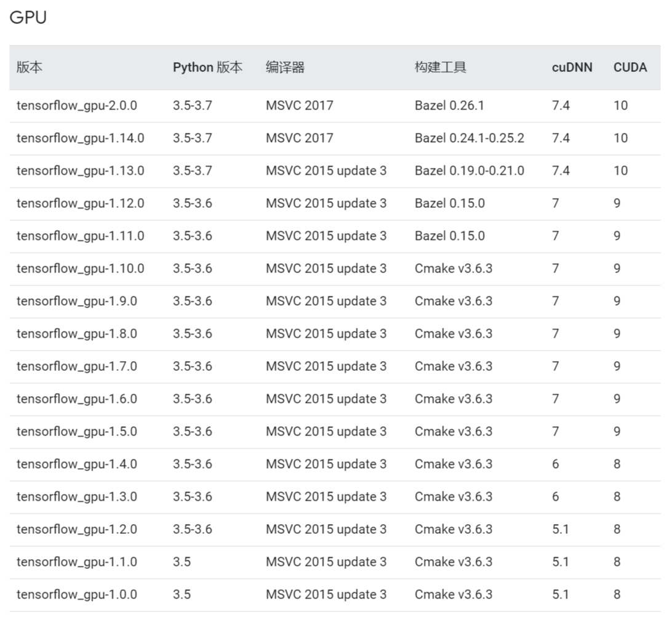Click cuDNN 6 in tensorflow_gpu-1.4.0 row
The height and width of the screenshot is (620, 672).
point(556,464)
